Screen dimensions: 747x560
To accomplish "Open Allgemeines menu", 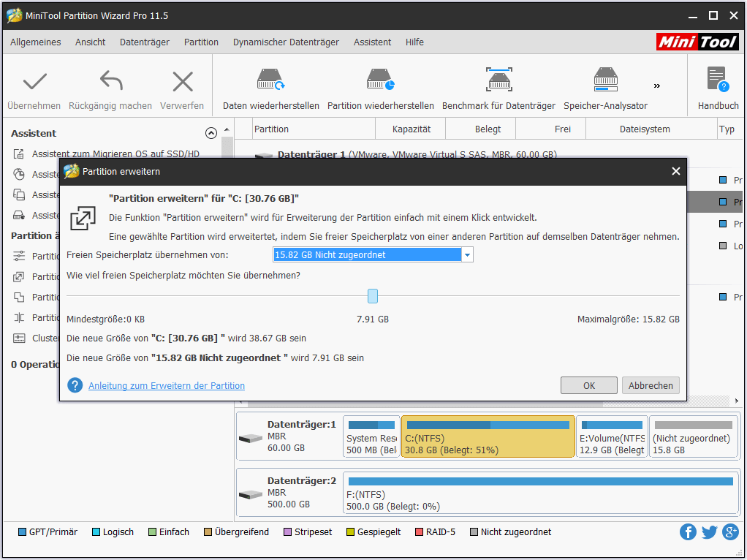I will (x=36, y=42).
